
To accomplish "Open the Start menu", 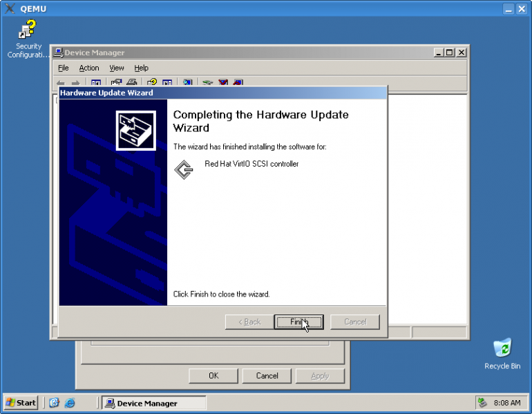I will click(21, 403).
